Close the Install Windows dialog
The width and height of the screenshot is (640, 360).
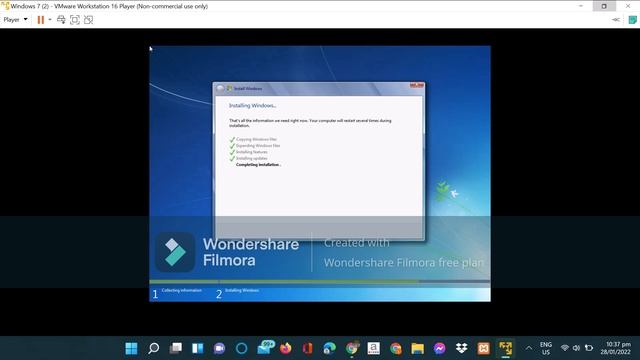tap(417, 85)
